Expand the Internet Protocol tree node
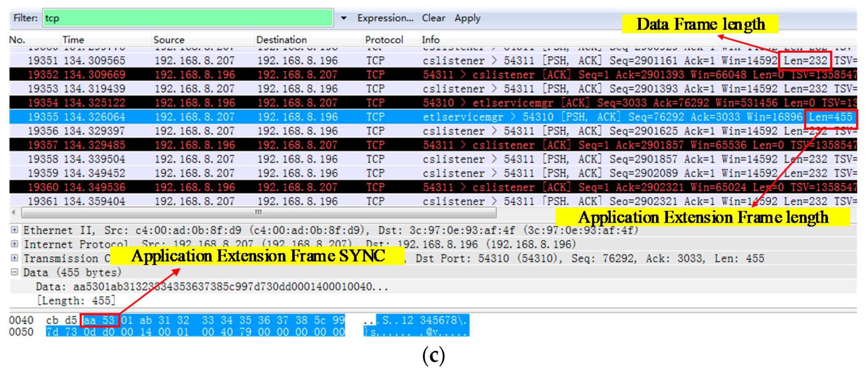The image size is (868, 374). coord(14,244)
